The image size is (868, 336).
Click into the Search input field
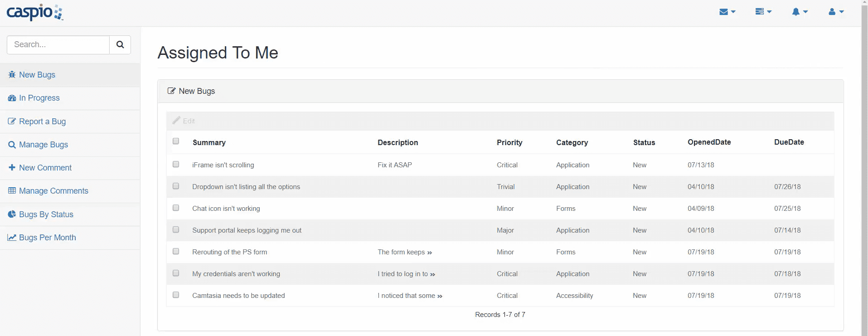point(58,44)
